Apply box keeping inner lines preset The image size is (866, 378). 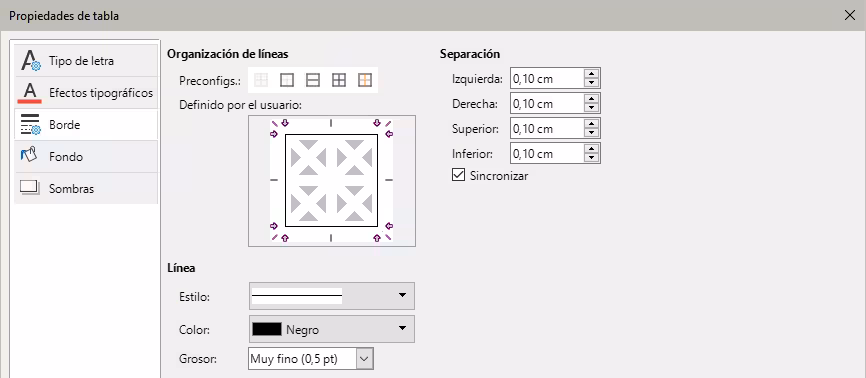coord(365,80)
